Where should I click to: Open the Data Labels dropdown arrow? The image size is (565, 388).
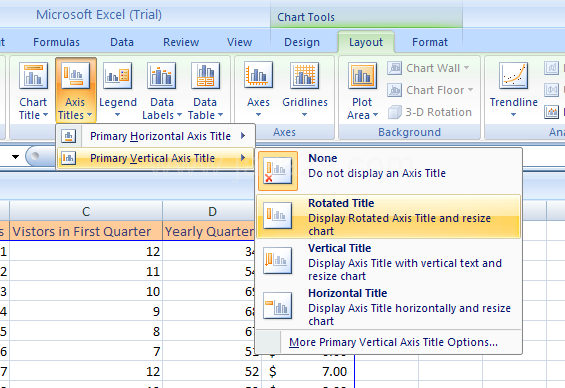[x=179, y=115]
